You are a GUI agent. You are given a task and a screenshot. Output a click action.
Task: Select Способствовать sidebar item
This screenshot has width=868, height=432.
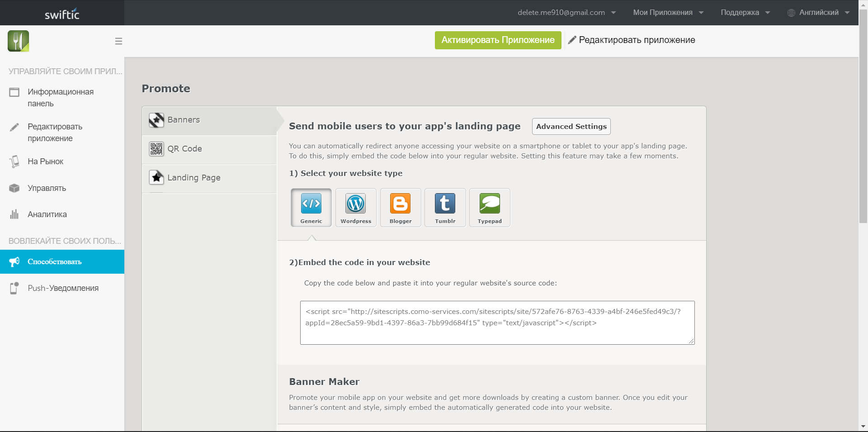(x=62, y=261)
